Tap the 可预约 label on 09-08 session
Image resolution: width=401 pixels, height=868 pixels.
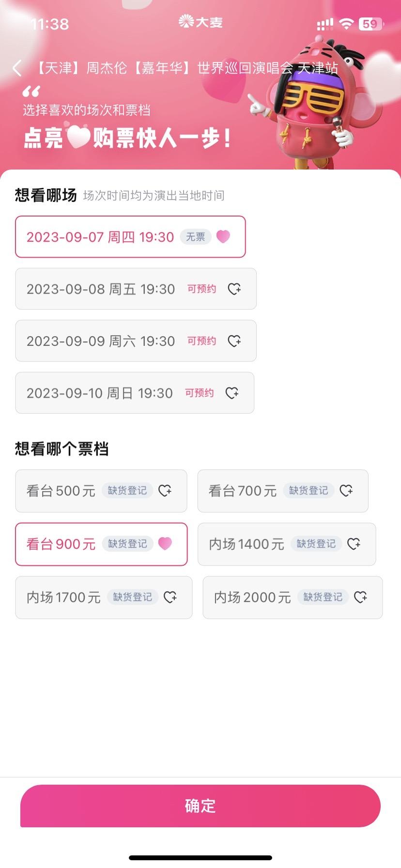tap(202, 289)
